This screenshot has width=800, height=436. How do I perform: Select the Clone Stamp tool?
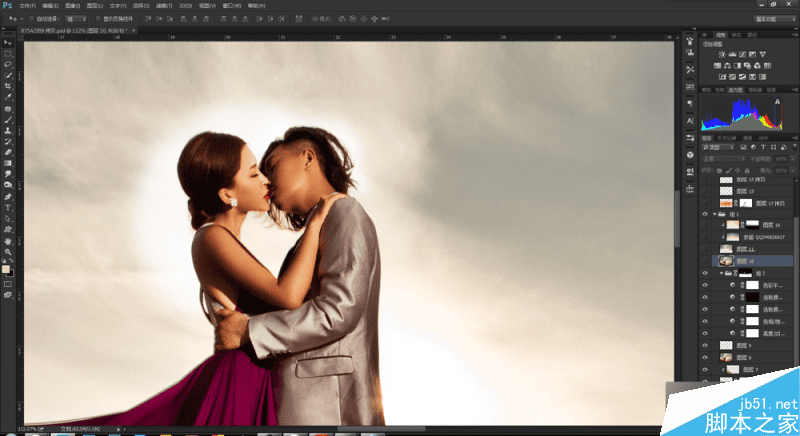[x=8, y=131]
